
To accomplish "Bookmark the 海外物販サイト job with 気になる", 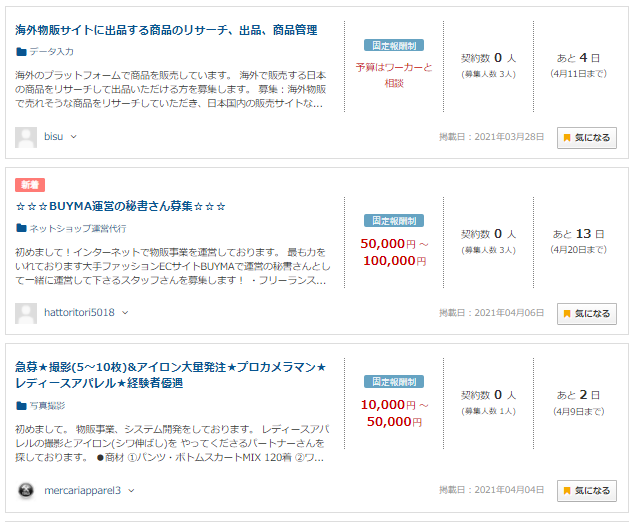I will (x=587, y=138).
